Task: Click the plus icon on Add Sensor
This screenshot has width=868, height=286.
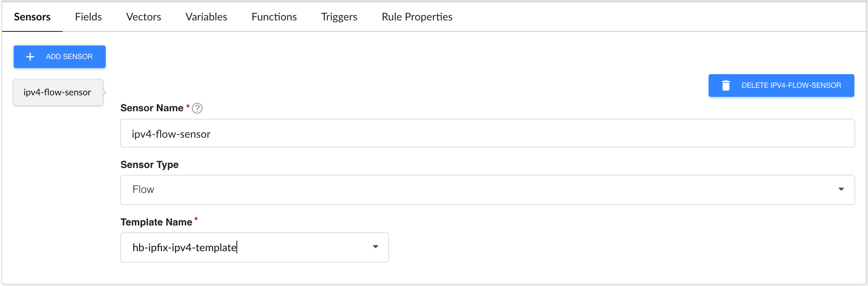Action: [x=30, y=57]
